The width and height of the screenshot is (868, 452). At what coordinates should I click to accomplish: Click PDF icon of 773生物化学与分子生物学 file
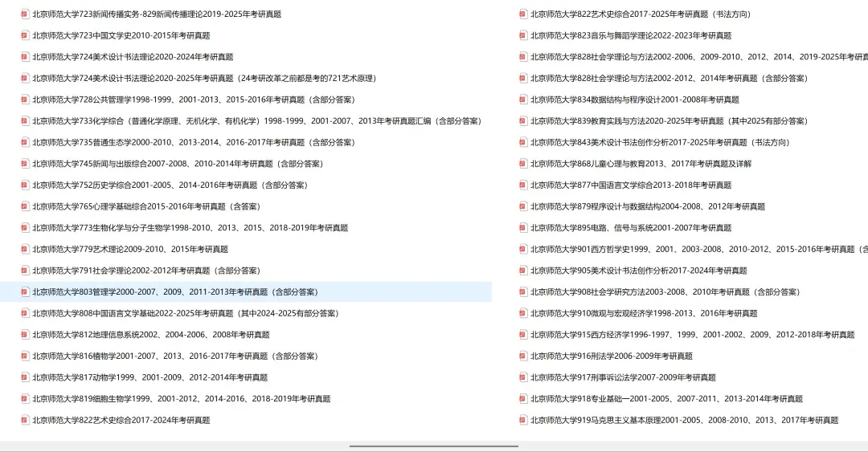pyautogui.click(x=25, y=227)
